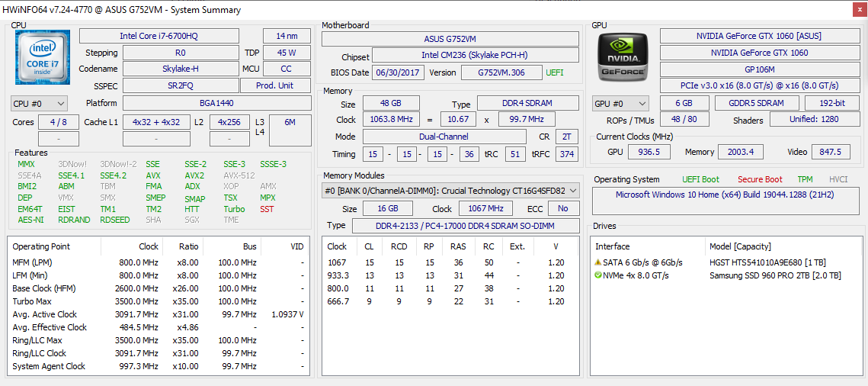868x386 pixels.
Task: Click the module ECC No field
Action: 563,208
